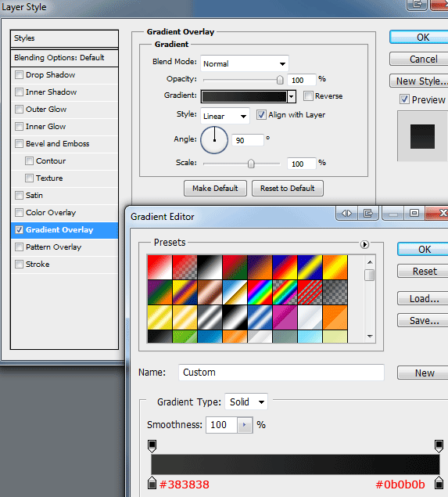Open the Gradient Type dropdown

click(246, 402)
